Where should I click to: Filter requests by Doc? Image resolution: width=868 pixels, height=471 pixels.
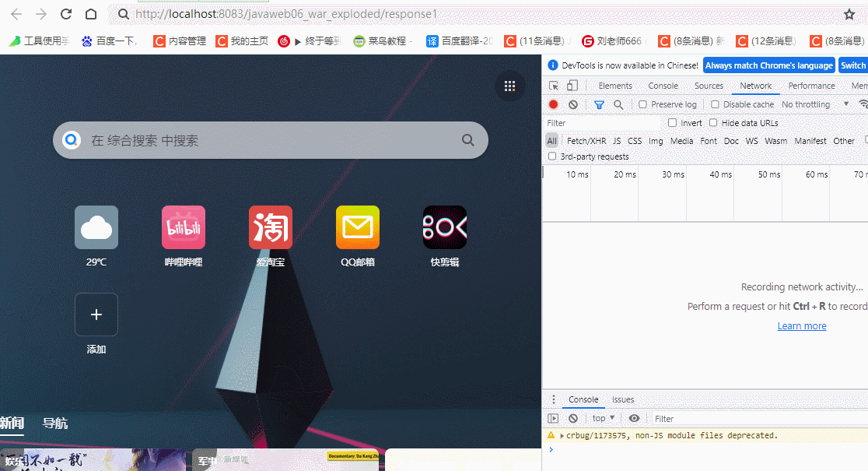pos(731,141)
